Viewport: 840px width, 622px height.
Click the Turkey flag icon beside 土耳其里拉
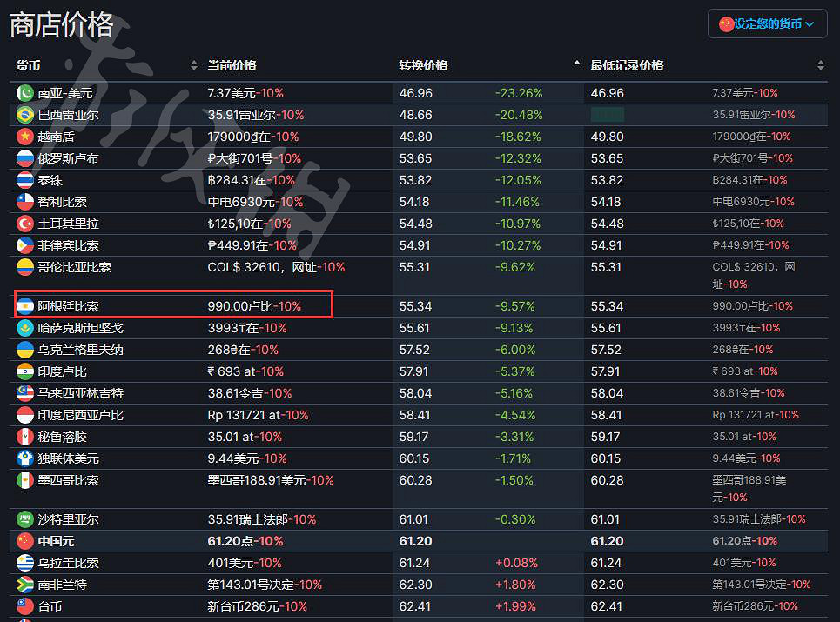click(x=25, y=224)
